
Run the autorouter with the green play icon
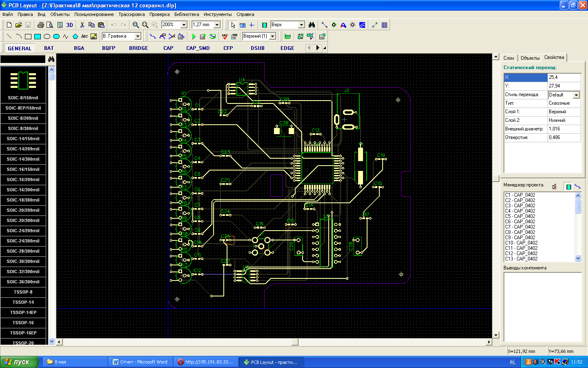click(194, 36)
